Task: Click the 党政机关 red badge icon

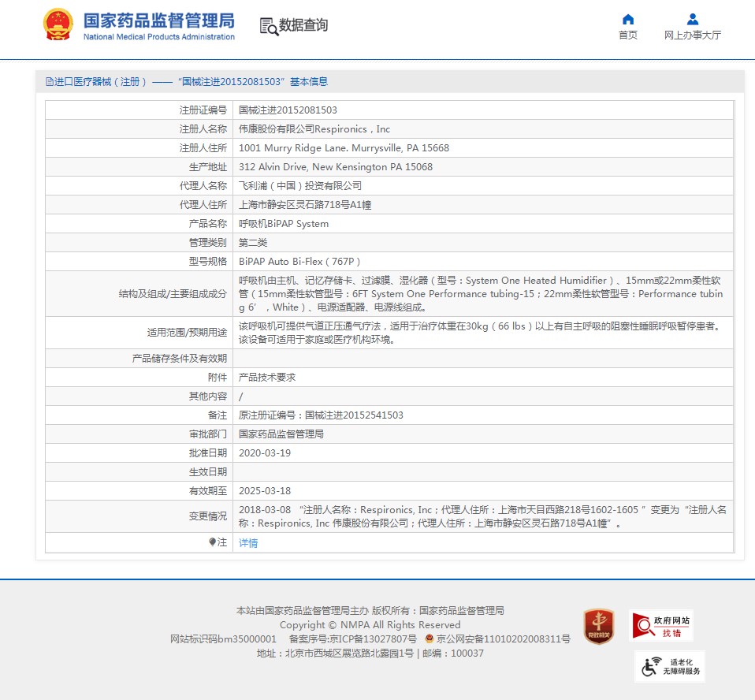Action: tap(598, 626)
